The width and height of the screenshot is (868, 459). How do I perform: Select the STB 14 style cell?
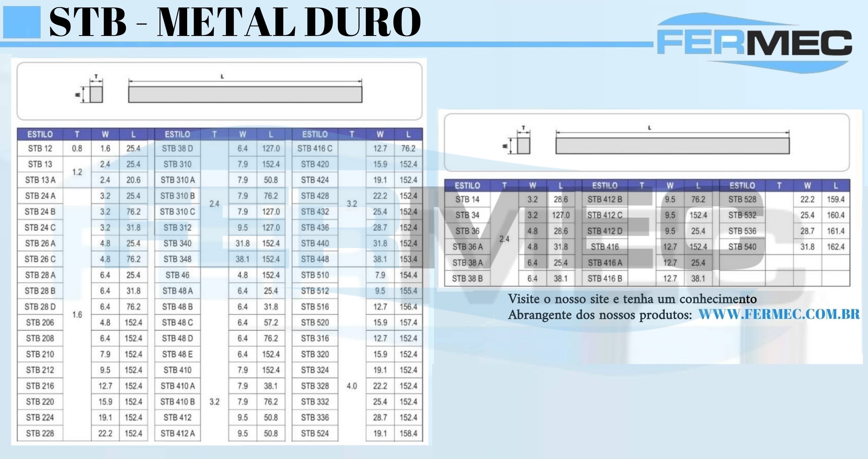coord(467,200)
